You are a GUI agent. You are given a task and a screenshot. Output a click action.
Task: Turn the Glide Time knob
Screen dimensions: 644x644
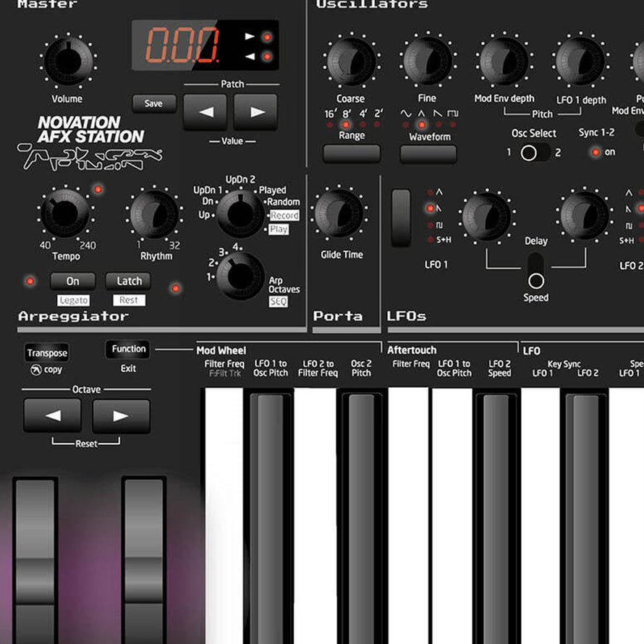tap(339, 213)
